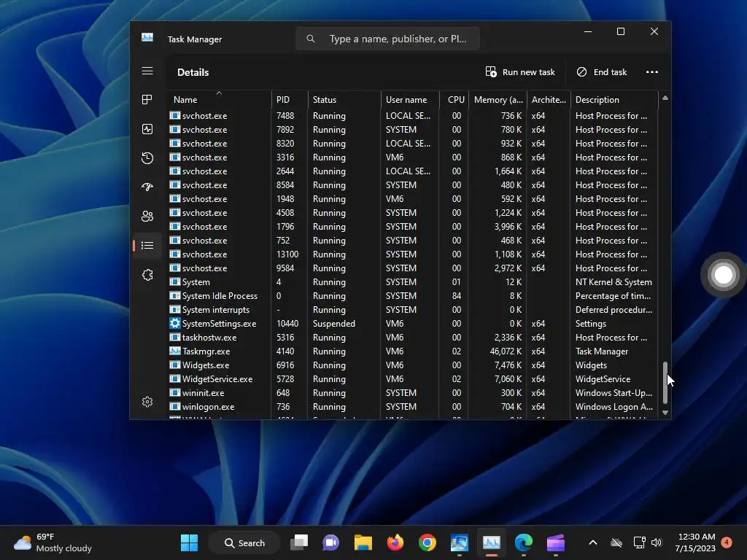747x560 pixels.
Task: Select the WidgetService.exe process
Action: [413, 379]
